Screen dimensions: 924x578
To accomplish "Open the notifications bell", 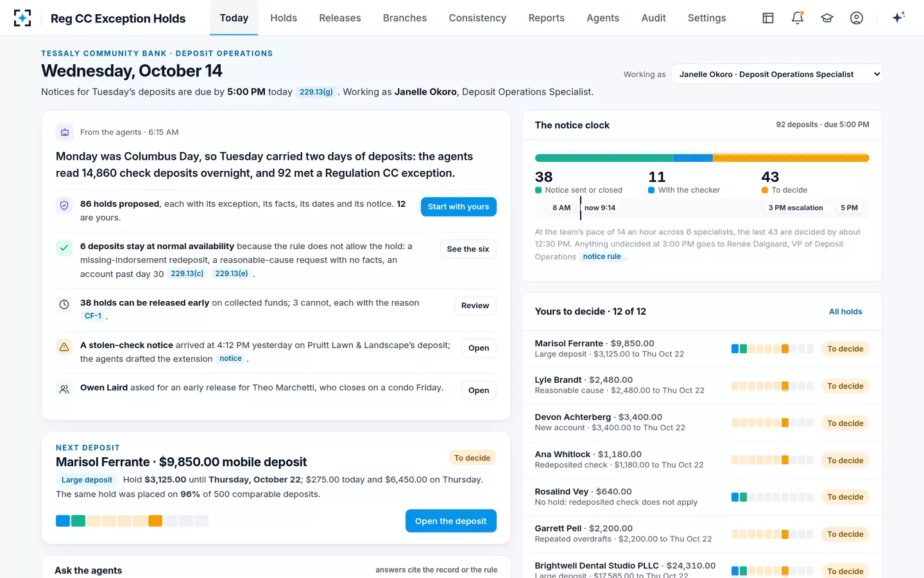I will [x=798, y=18].
